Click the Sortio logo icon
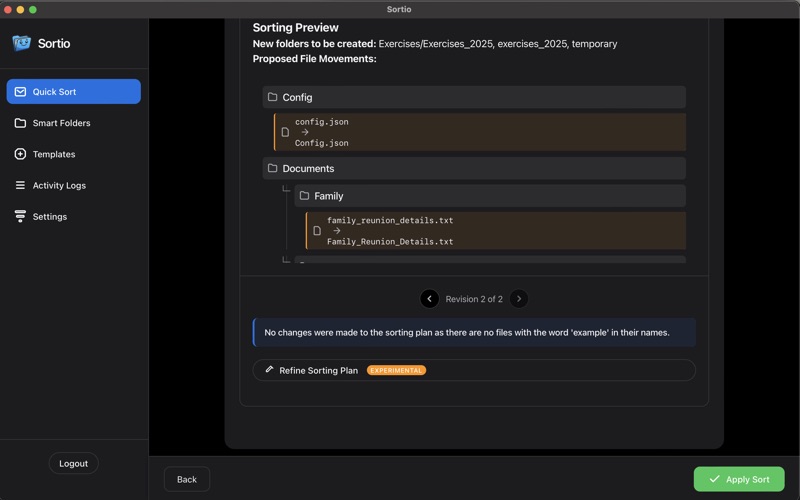 coord(21,43)
